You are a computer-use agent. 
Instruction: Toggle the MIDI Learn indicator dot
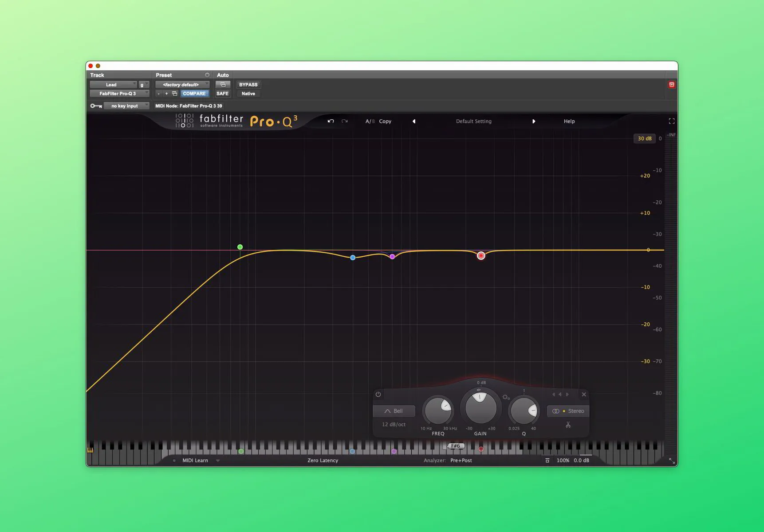tap(174, 460)
